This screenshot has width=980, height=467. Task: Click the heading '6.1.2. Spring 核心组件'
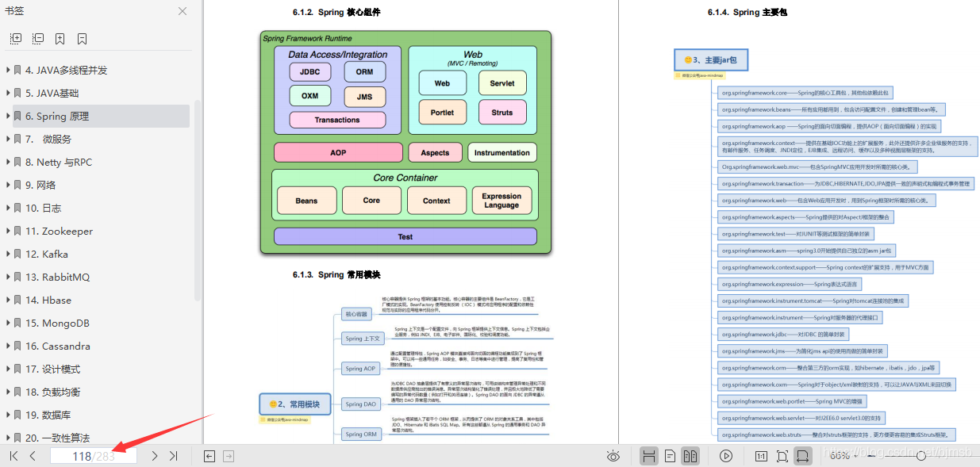click(336, 12)
